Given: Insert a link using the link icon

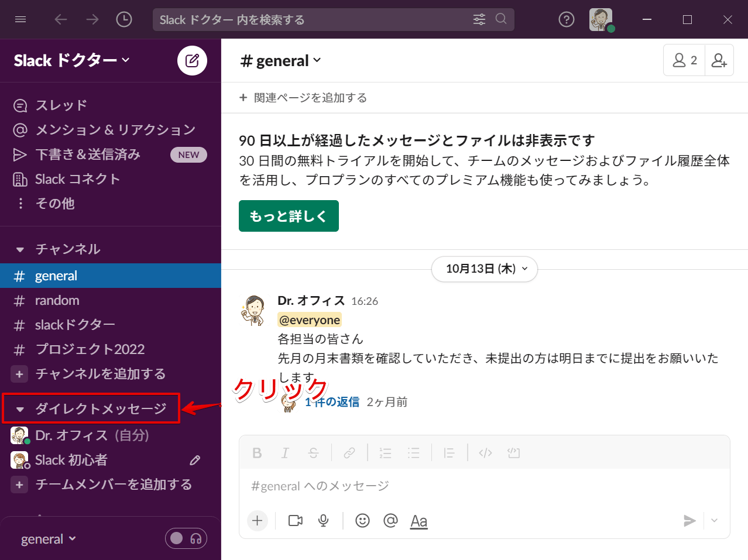Looking at the screenshot, I should 349,452.
